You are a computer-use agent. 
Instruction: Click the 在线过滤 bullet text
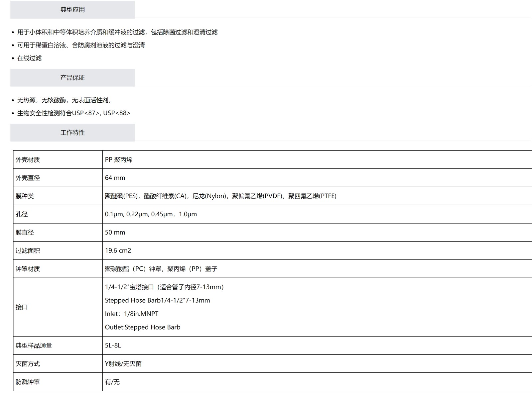(x=30, y=58)
